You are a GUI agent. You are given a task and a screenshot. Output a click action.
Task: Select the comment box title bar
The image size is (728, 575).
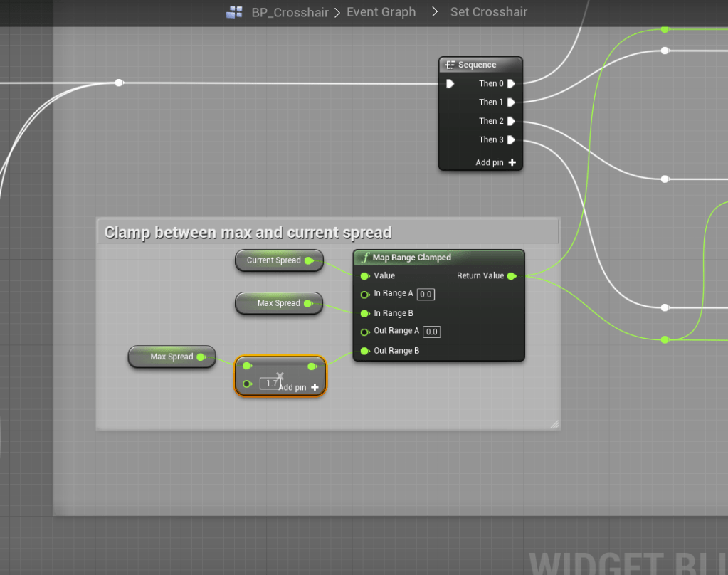[x=327, y=232]
